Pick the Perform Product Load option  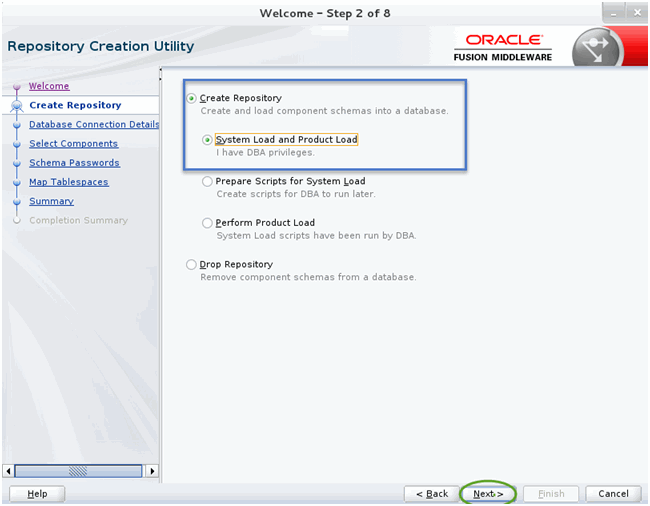207,223
